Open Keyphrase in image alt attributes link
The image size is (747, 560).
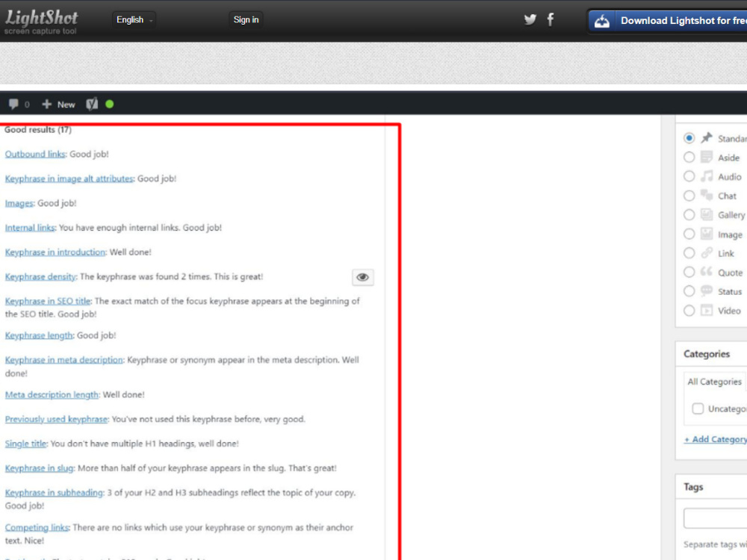pyautogui.click(x=69, y=178)
